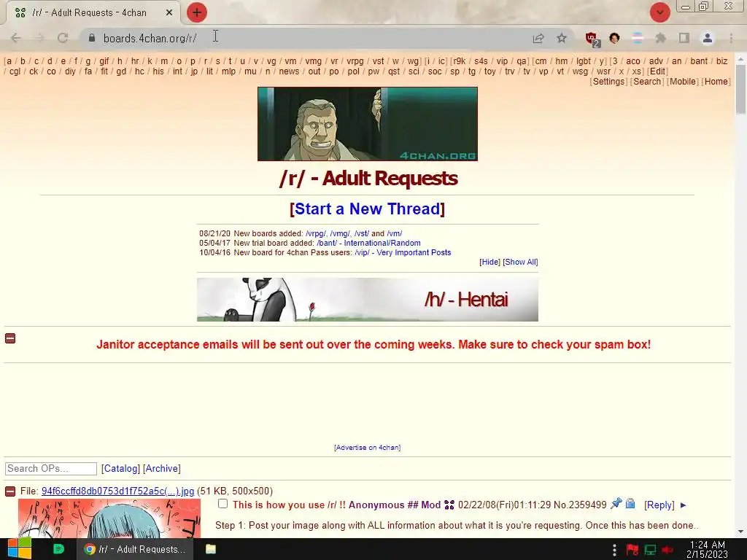Open the Catalog link

coord(120,469)
